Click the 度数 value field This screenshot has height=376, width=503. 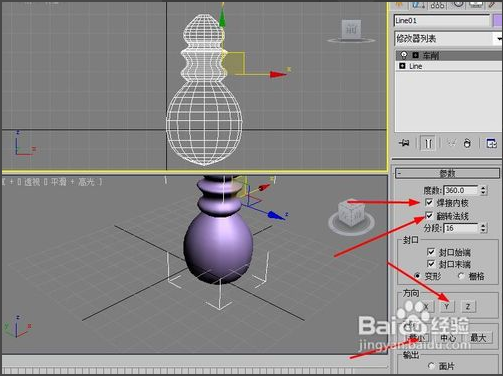[461, 190]
